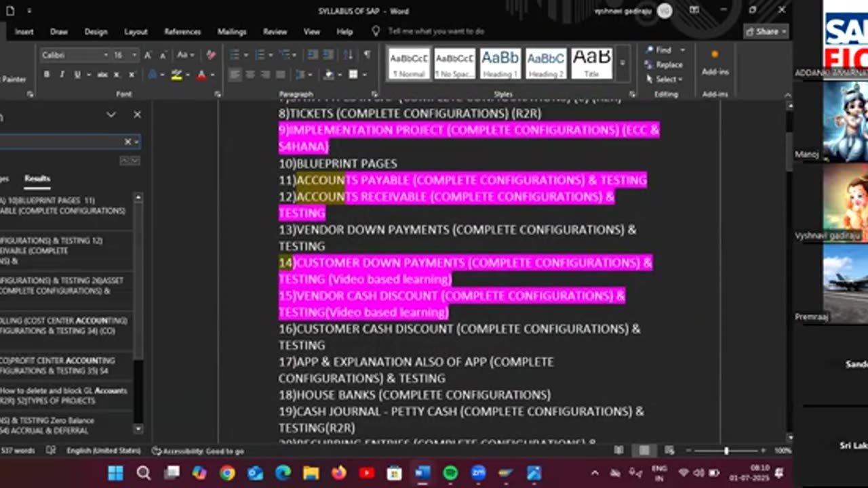Apply Title style
Screen dimensions: 868x488
pos(591,64)
